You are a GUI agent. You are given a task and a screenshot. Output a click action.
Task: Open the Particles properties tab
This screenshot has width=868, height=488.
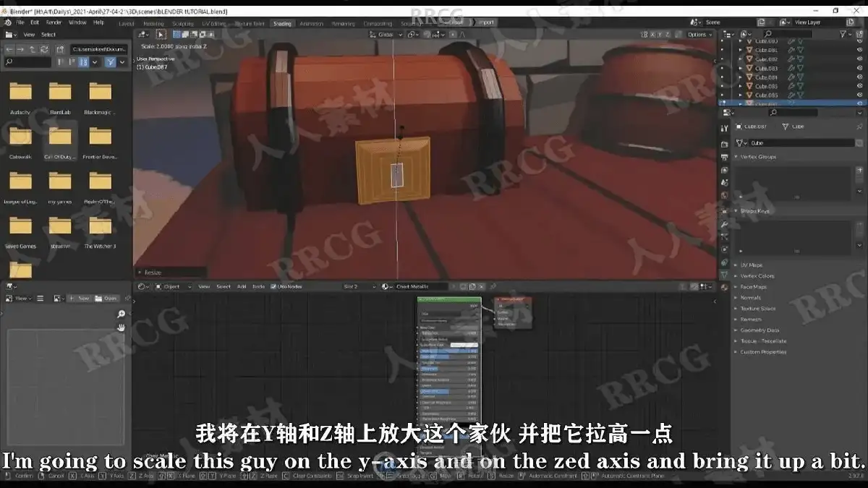click(725, 237)
